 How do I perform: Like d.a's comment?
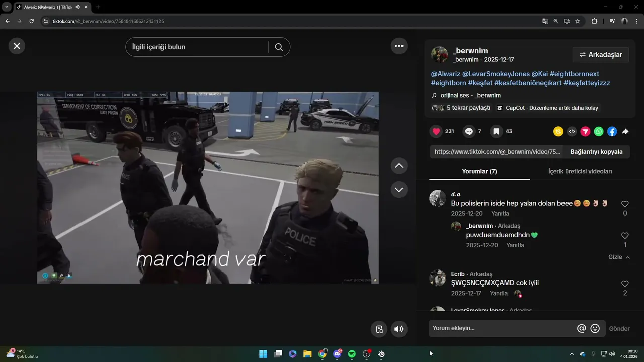pyautogui.click(x=625, y=204)
